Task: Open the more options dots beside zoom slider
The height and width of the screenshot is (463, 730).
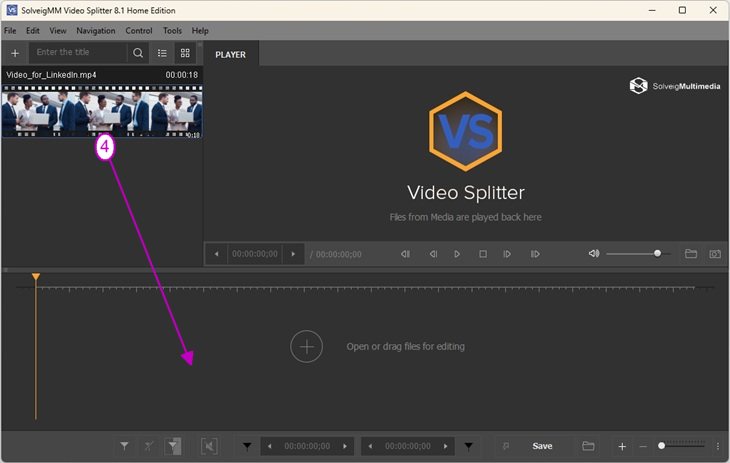Action: 718,446
